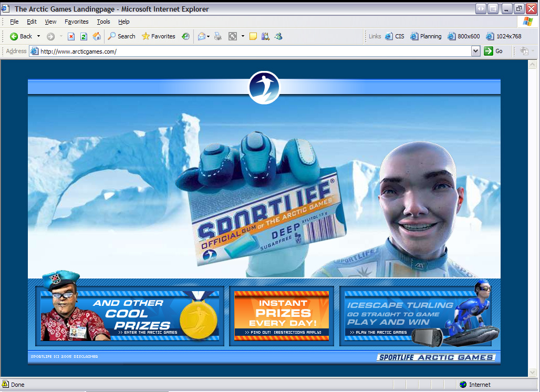Viewport: 540px width, 392px height.
Task: Click the Windows flag logo in menu bar
Action: 527,22
